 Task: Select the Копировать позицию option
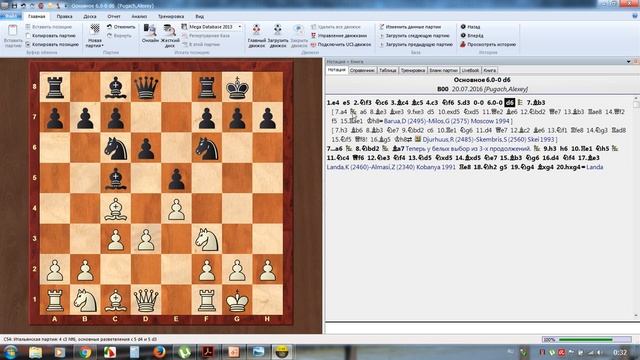pos(52,44)
